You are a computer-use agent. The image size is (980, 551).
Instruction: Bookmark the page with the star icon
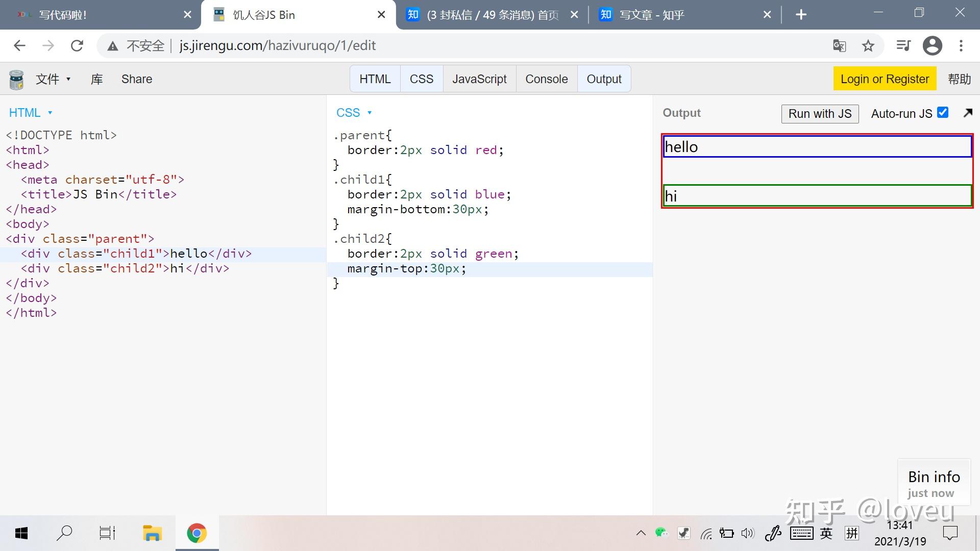point(868,45)
